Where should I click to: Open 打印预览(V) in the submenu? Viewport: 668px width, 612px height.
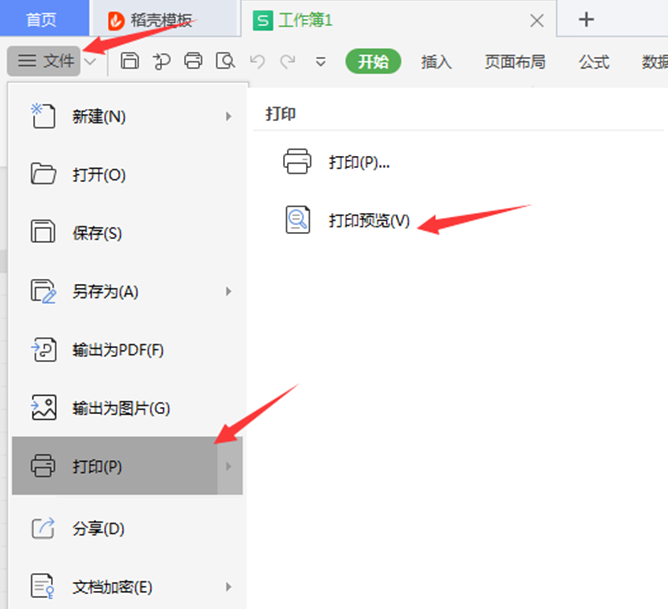click(x=369, y=221)
